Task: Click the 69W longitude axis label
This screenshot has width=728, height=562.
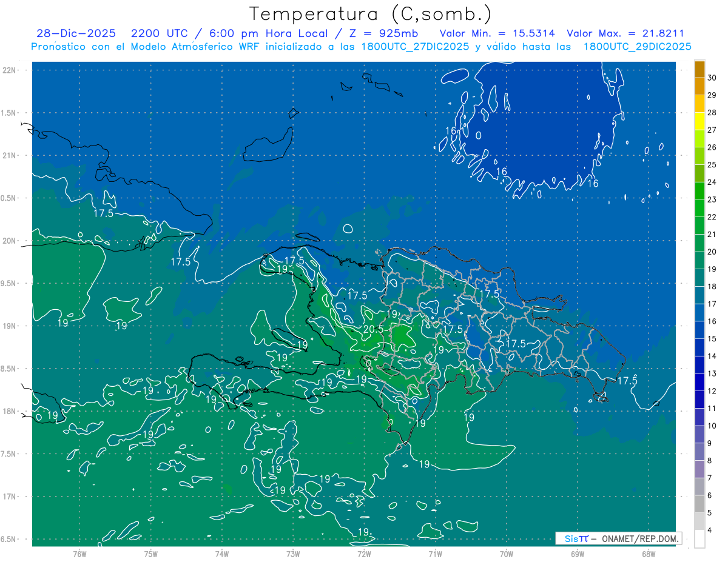Action: point(578,554)
